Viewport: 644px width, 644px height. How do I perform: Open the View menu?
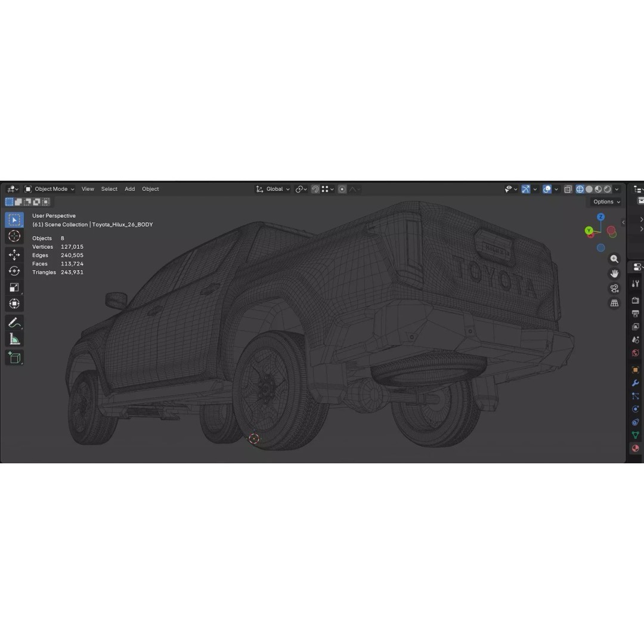point(88,190)
